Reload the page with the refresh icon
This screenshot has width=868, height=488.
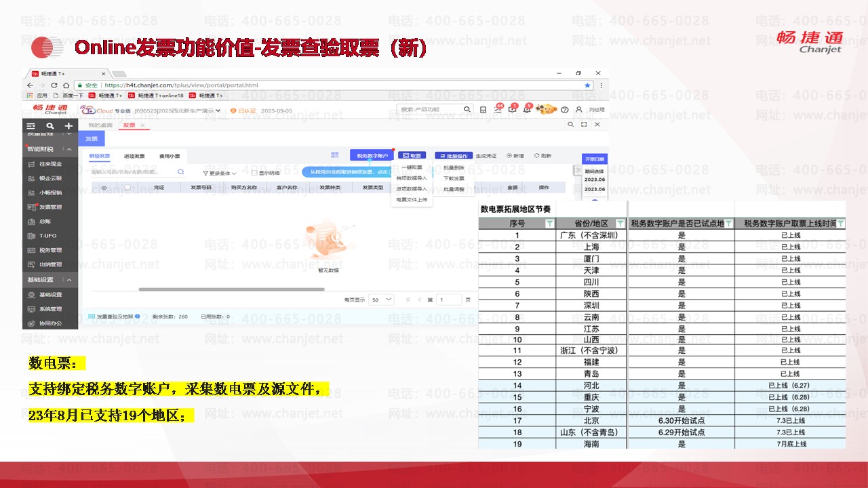[x=54, y=85]
